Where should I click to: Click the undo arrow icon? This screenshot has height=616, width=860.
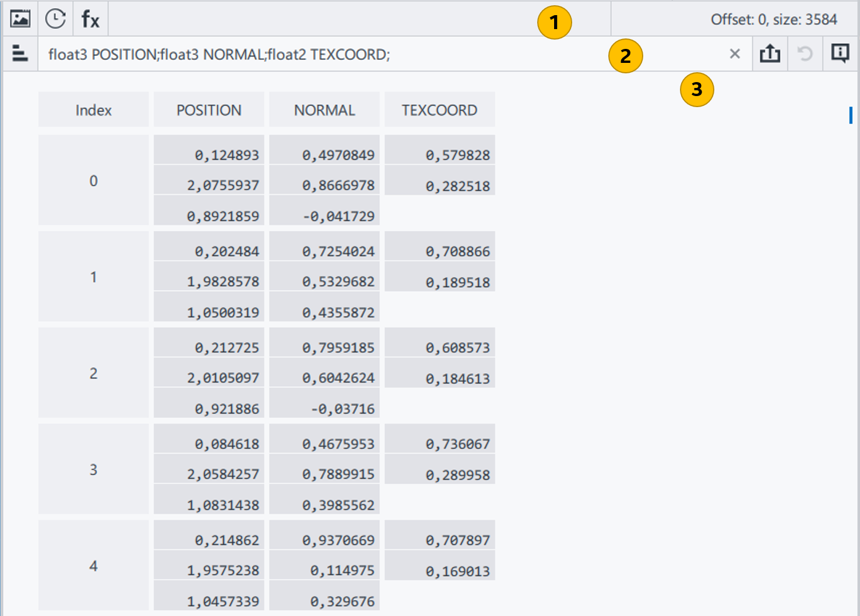tap(805, 54)
